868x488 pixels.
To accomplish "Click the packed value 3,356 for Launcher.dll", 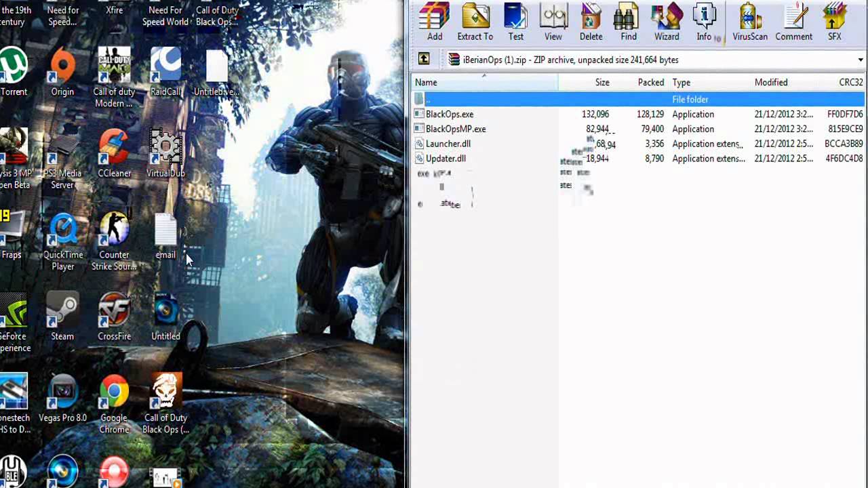I will [654, 144].
